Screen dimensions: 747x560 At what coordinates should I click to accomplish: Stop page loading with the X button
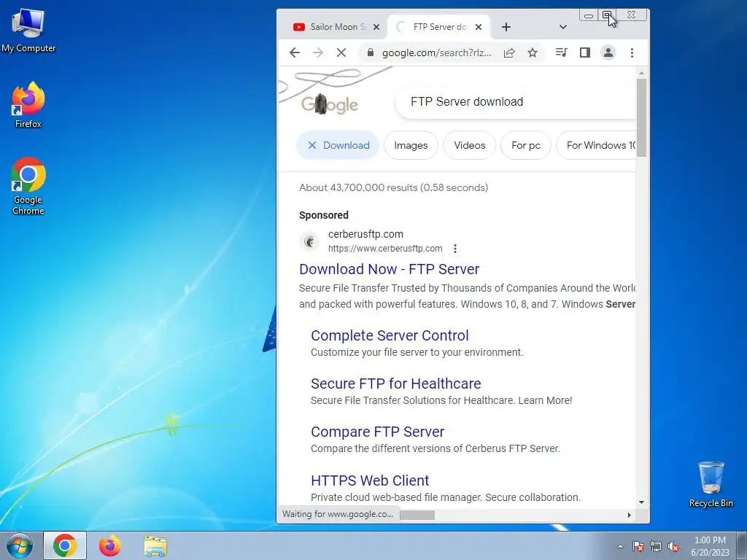click(x=341, y=52)
